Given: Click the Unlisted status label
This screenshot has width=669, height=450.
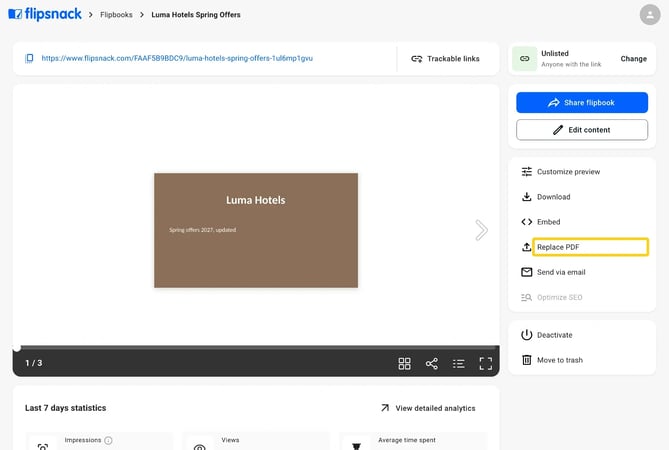Looking at the screenshot, I should tap(555, 53).
